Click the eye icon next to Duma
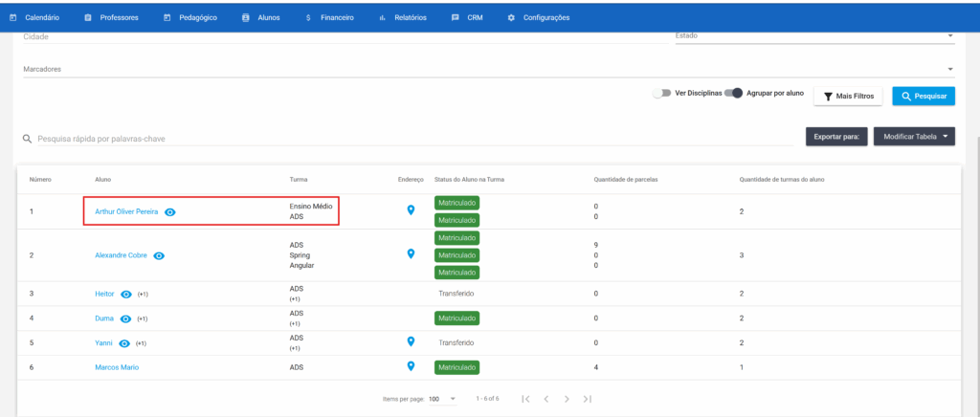Image resolution: width=980 pixels, height=417 pixels. click(x=126, y=318)
